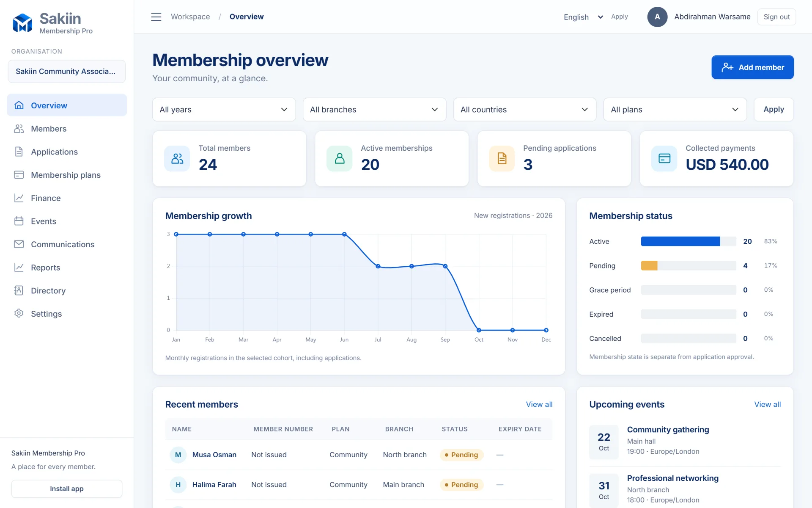Click the Settings gear icon in sidebar

(x=19, y=313)
